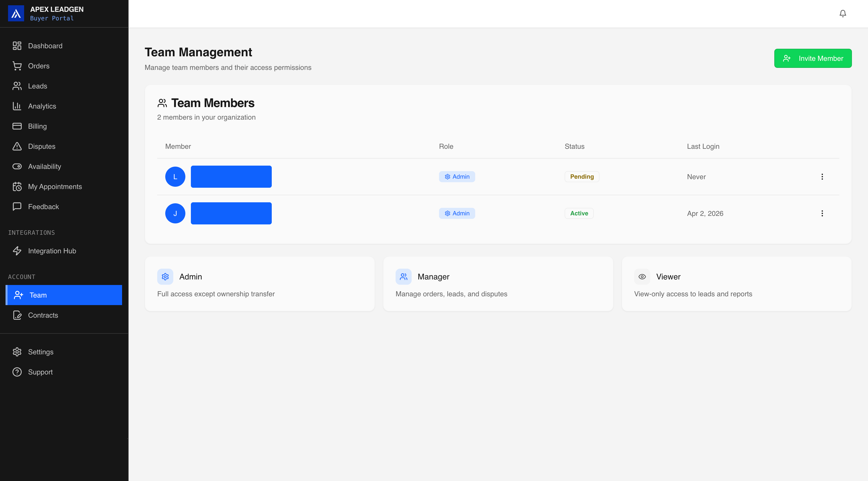Image resolution: width=868 pixels, height=481 pixels.
Task: Click the Analytics bar chart icon
Action: pos(17,106)
